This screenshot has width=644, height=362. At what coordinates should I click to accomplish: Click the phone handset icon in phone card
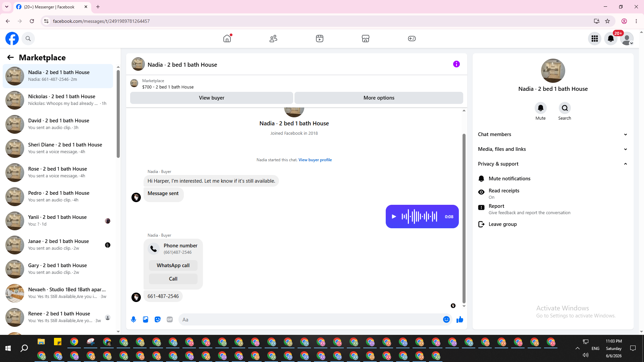coord(154,249)
